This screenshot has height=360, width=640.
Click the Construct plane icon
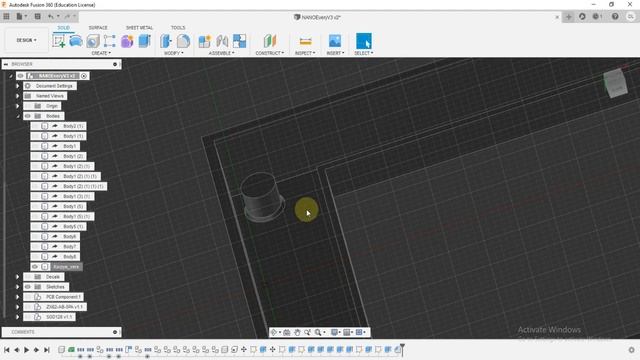pos(270,41)
